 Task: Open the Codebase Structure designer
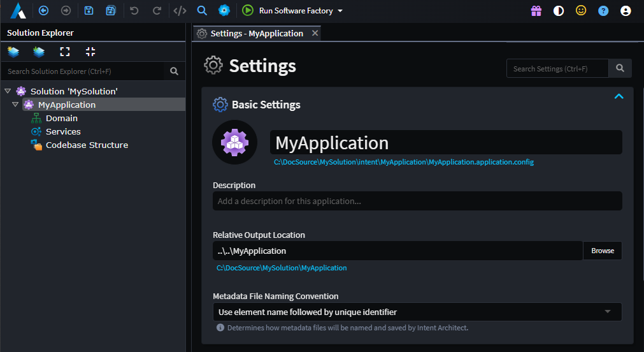[87, 145]
